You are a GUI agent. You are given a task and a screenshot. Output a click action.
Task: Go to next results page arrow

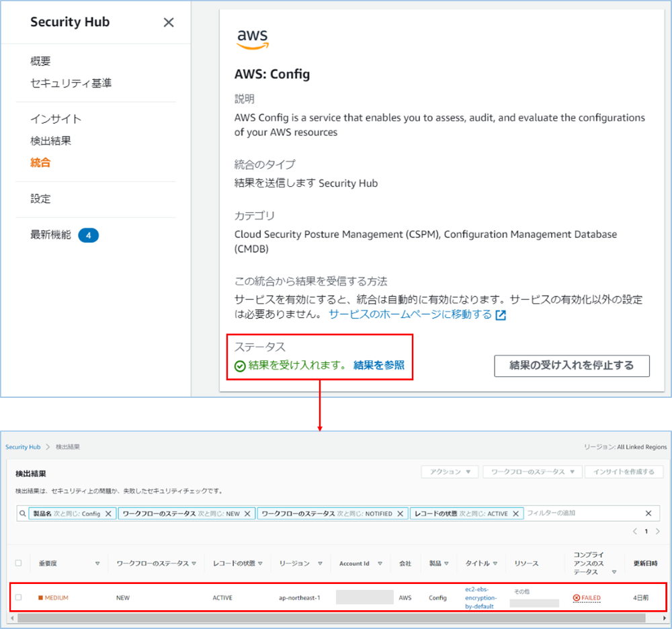coord(658,532)
